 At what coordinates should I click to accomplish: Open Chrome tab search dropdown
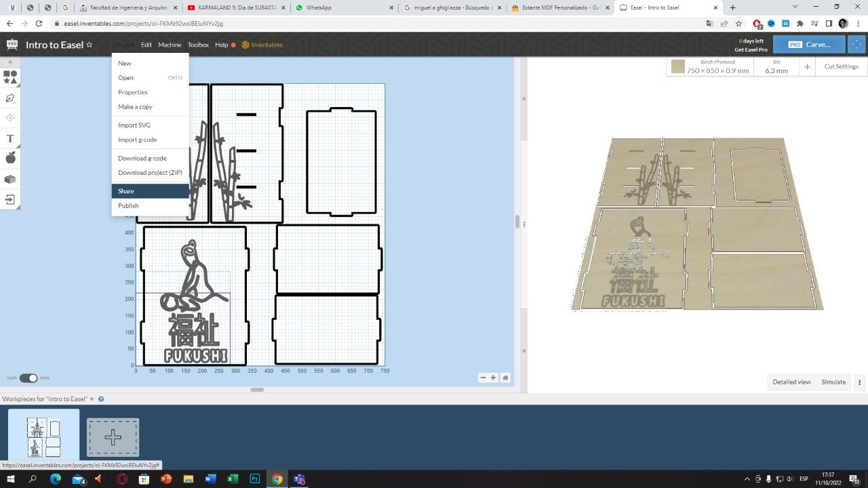795,7
